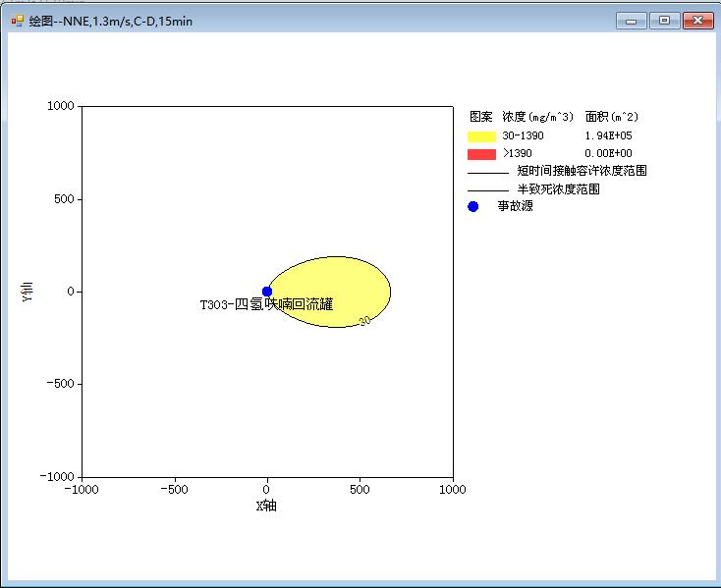Minimize the 绘图 window

(632, 21)
